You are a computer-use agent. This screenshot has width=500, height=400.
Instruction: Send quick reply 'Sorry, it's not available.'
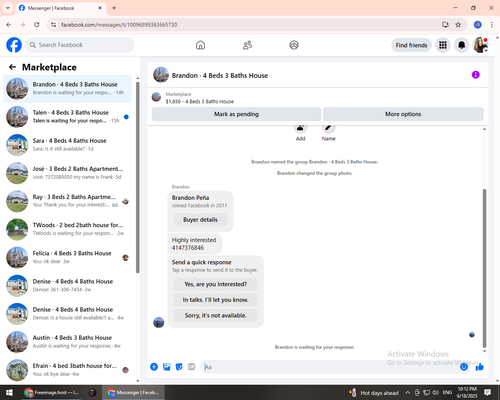(x=216, y=315)
